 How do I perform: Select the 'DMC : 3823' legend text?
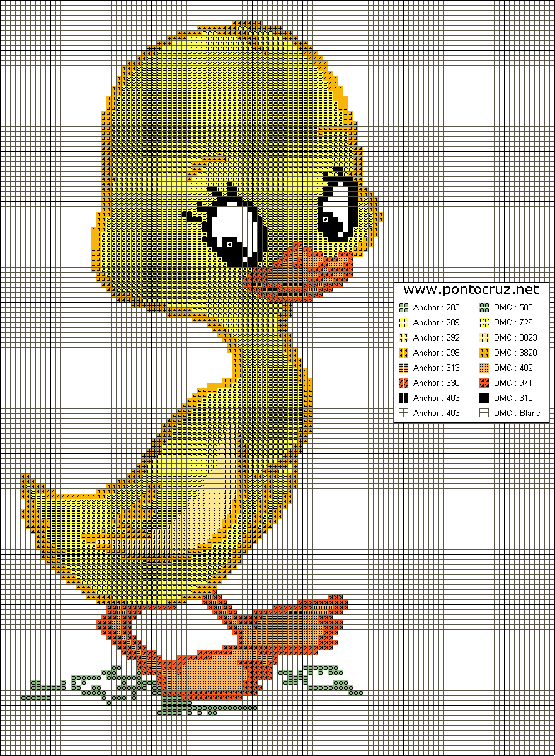516,338
